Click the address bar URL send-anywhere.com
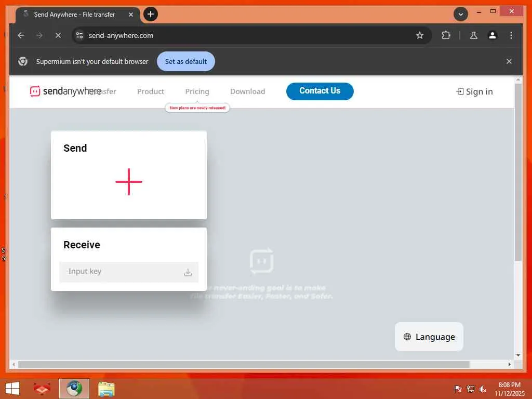Viewport: 532px width, 399px height. point(121,35)
